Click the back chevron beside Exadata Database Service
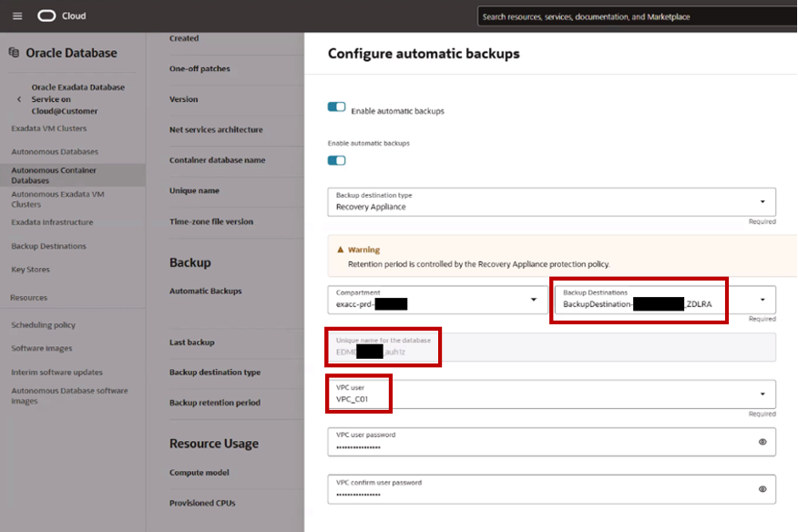The height and width of the screenshot is (532, 798). pos(19,99)
